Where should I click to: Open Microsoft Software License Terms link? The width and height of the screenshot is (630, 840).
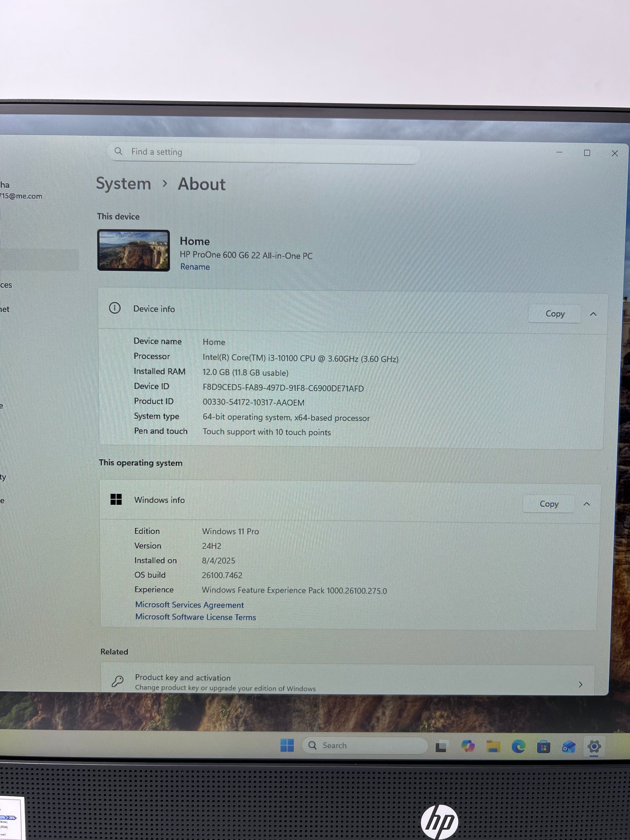[196, 617]
